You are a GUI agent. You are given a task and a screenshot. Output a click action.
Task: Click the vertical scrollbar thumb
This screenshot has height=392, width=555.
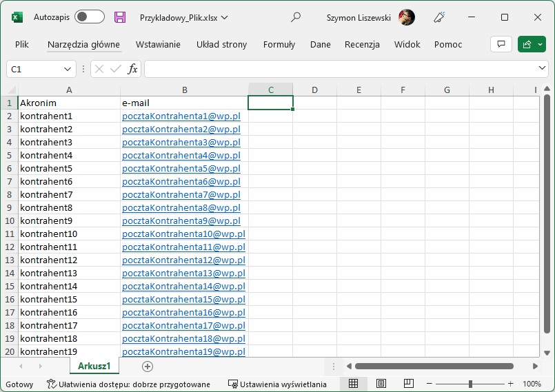(547, 214)
